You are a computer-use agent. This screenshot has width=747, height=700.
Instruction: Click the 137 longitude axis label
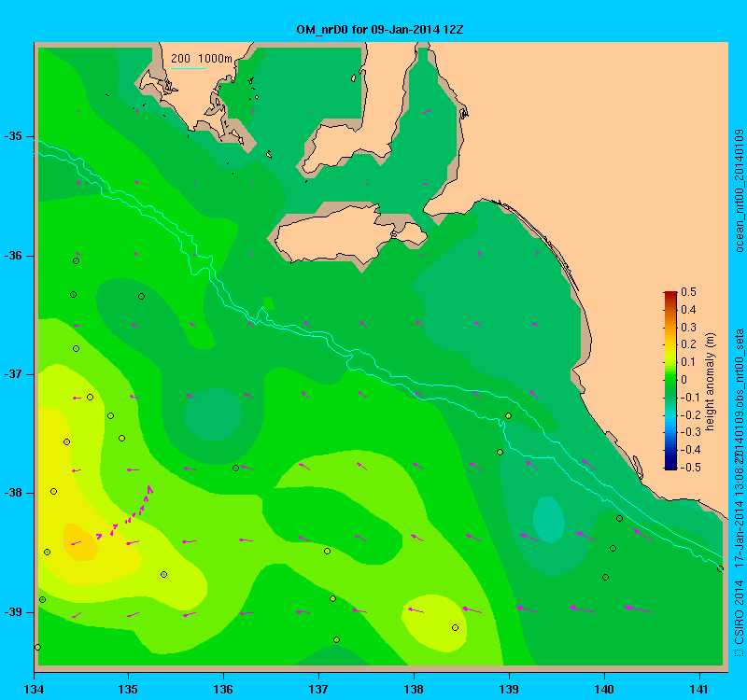(x=318, y=689)
